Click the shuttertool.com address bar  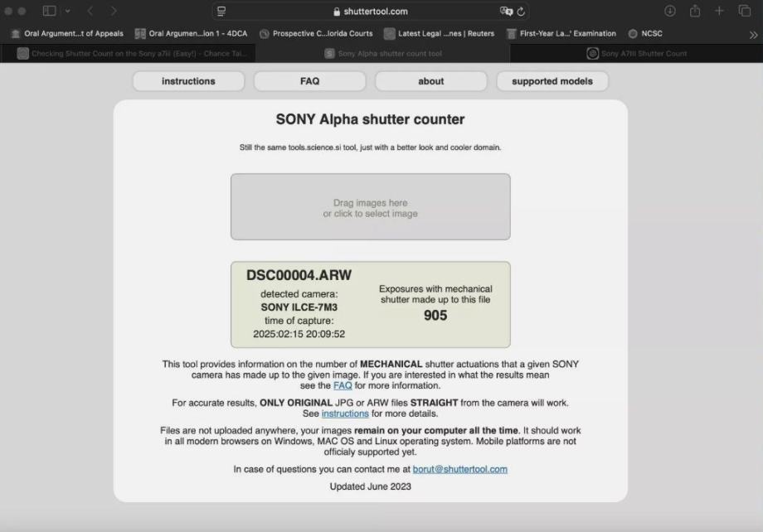point(371,11)
